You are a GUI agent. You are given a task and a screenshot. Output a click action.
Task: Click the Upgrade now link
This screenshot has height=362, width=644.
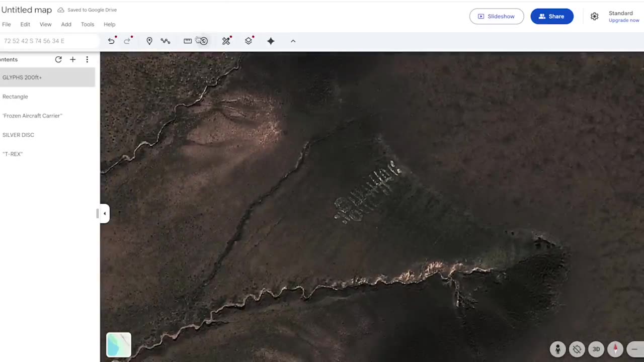[x=624, y=21]
